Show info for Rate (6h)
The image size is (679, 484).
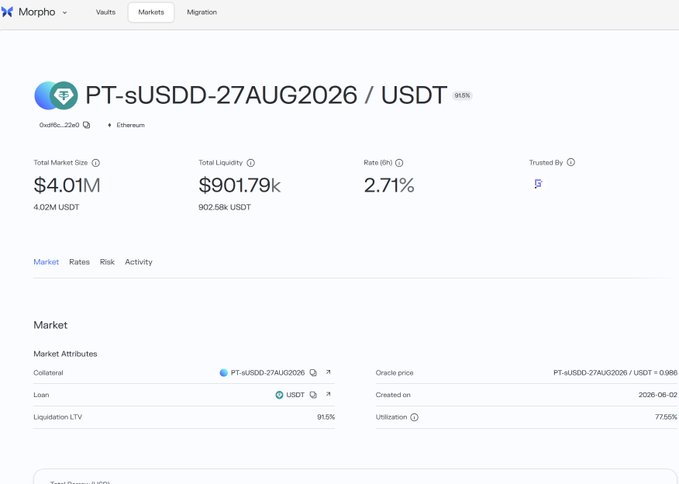coord(399,163)
